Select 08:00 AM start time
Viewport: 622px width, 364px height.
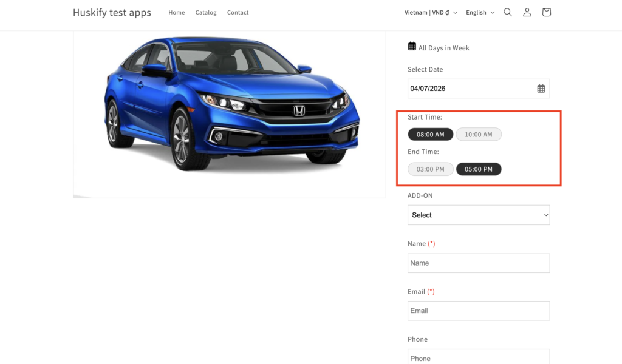430,135
